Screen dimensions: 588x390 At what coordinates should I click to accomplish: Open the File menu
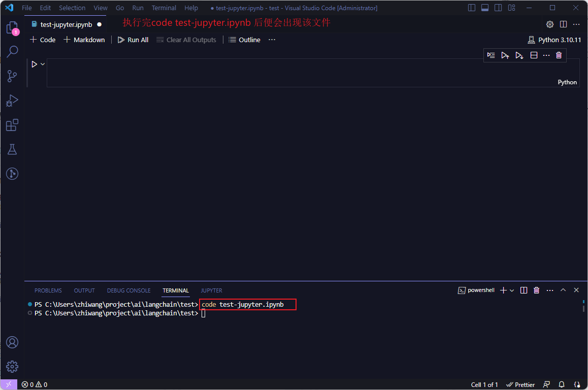coord(26,8)
